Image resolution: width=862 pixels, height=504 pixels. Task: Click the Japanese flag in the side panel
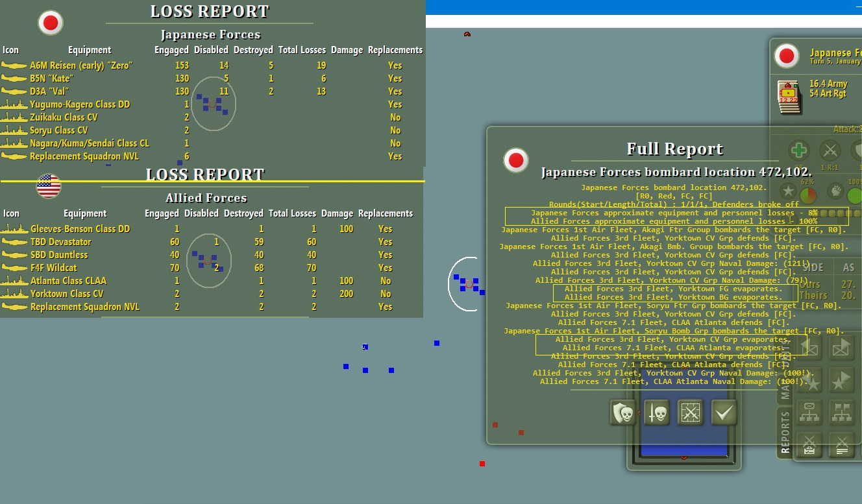[x=787, y=56]
